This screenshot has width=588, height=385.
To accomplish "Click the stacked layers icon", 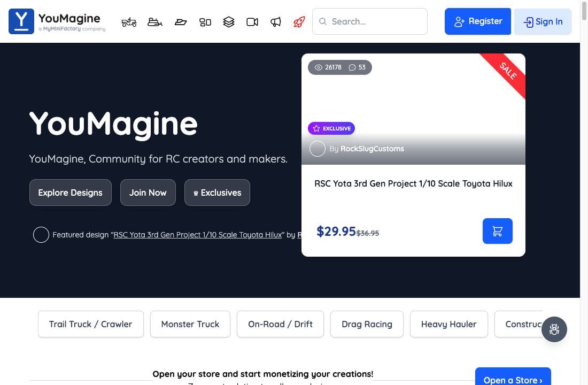I will [x=229, y=22].
